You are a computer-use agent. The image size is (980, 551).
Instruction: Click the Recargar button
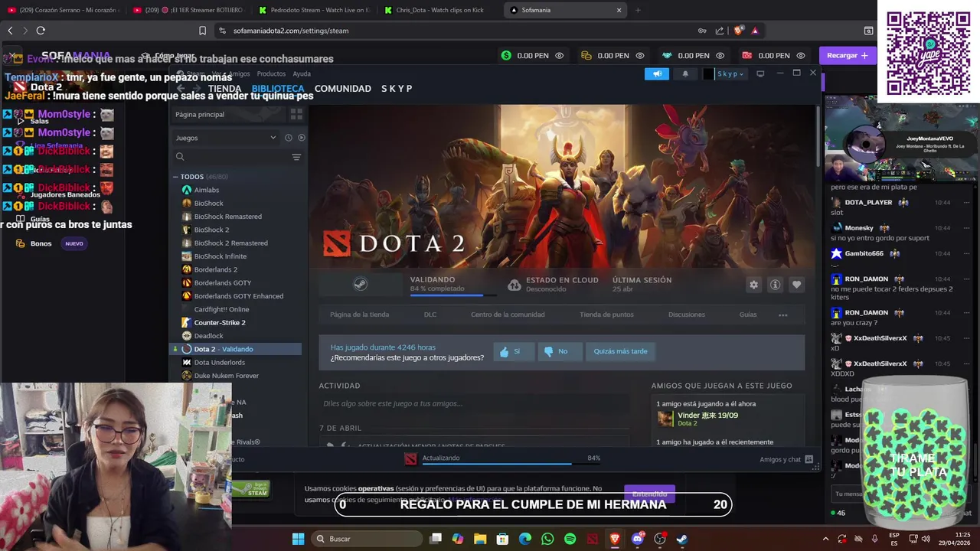coord(848,55)
